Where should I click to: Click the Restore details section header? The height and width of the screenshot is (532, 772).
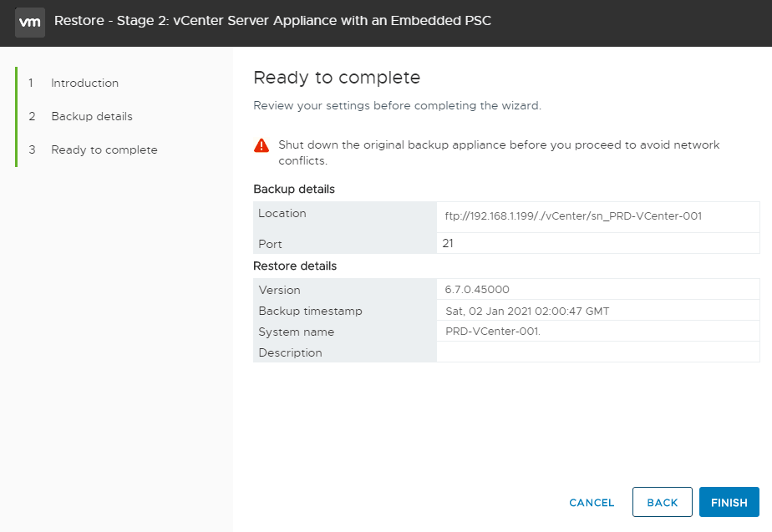pyautogui.click(x=295, y=266)
